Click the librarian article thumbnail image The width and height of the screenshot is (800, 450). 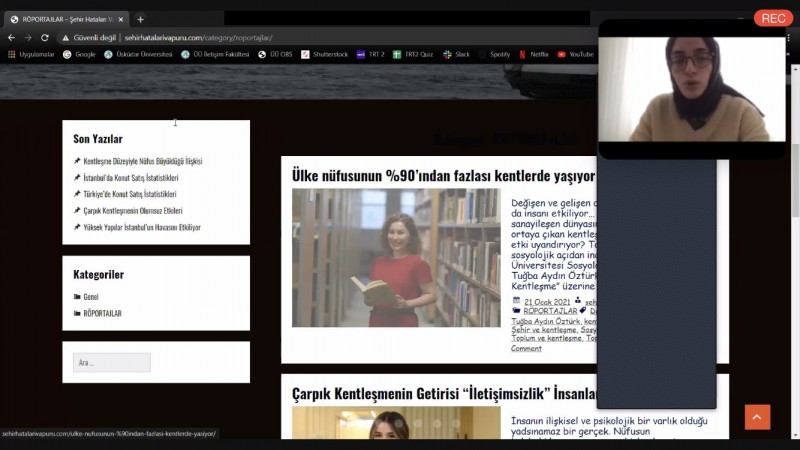(x=396, y=257)
